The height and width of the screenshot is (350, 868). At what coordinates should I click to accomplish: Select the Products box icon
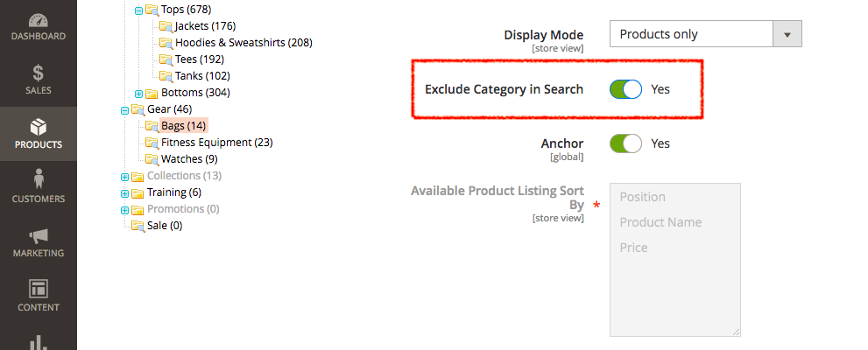tap(39, 127)
